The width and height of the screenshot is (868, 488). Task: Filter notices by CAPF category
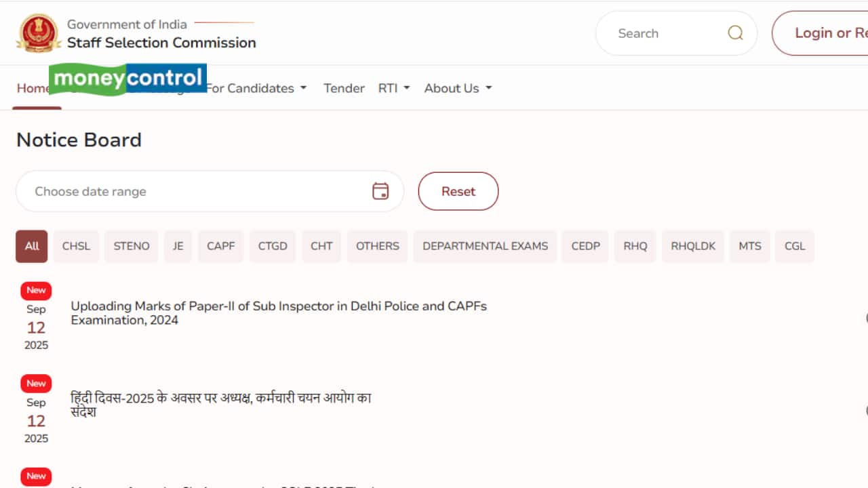220,246
